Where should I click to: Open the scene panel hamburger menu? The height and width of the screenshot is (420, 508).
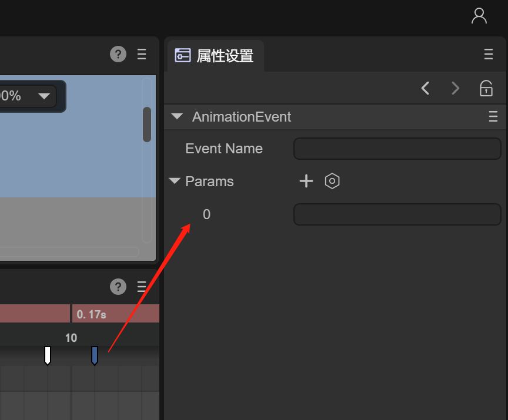pos(142,55)
